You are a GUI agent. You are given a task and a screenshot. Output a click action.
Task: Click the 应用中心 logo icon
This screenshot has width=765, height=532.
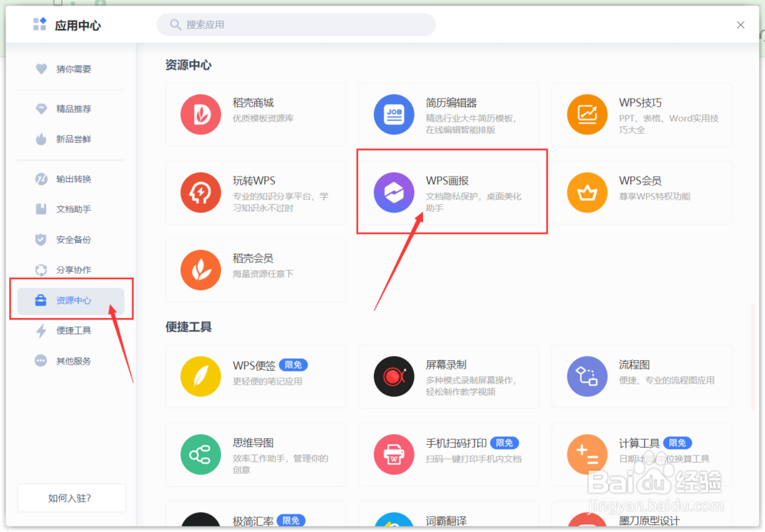click(x=40, y=24)
